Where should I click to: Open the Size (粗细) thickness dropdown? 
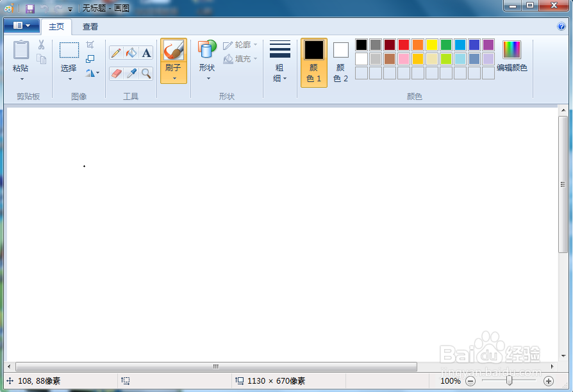point(280,61)
